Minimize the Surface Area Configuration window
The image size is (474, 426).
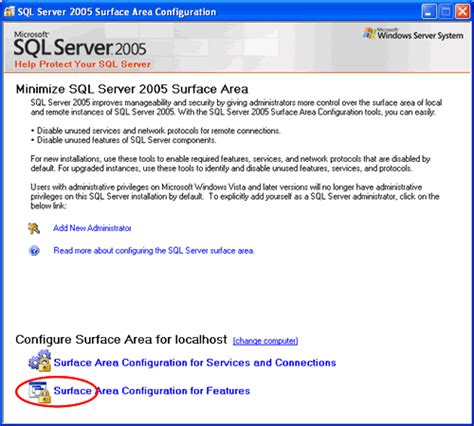[429, 12]
